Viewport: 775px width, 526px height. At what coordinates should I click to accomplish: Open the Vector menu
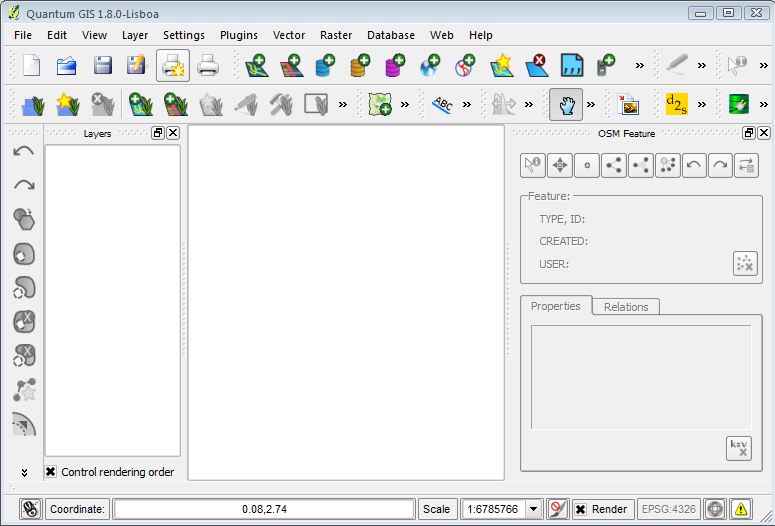click(289, 35)
